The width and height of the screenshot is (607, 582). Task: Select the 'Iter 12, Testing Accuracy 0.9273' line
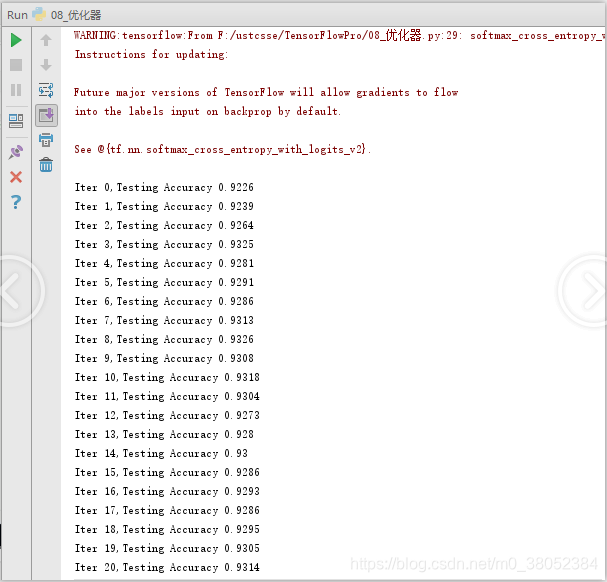click(167, 415)
